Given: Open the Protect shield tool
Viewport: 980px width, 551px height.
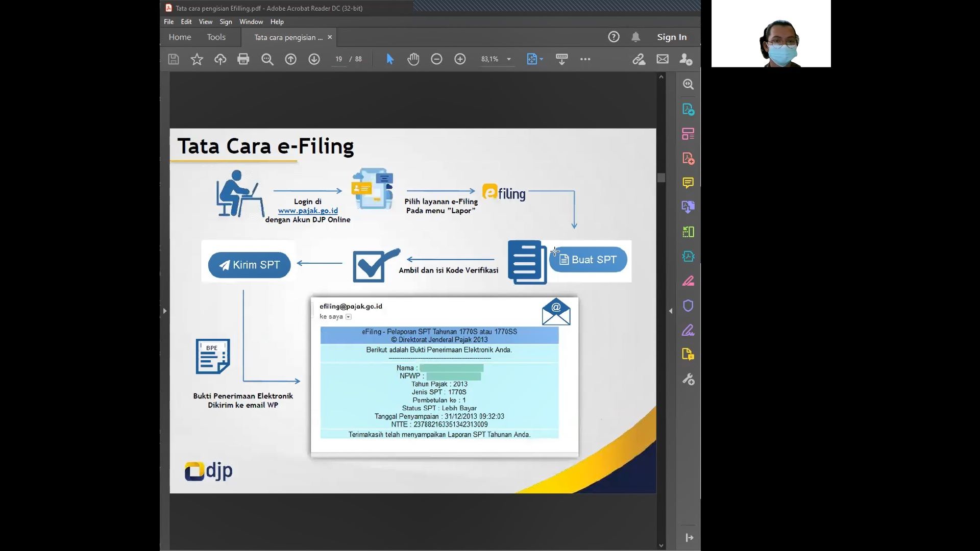Looking at the screenshot, I should click(x=688, y=306).
